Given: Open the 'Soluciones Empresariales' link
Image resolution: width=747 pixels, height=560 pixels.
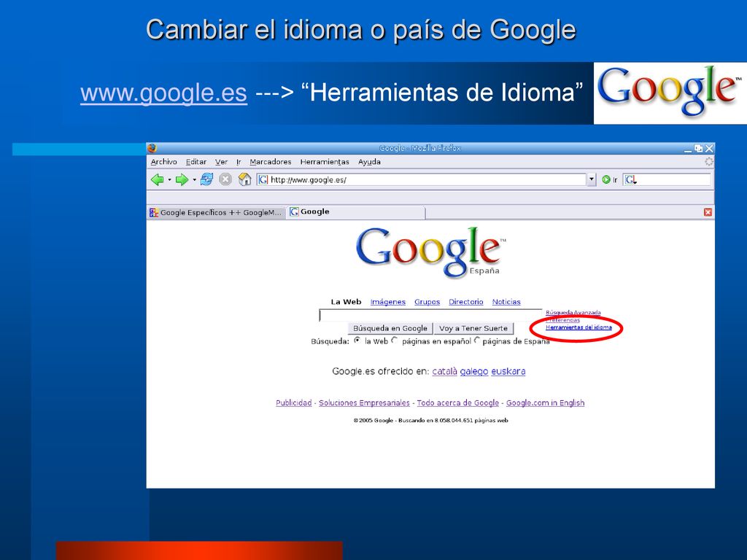Looking at the screenshot, I should tap(364, 402).
